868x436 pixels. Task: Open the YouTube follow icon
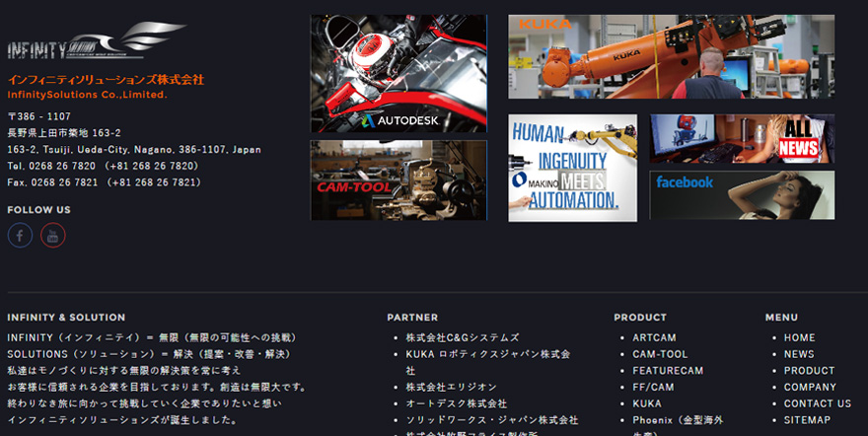point(53,235)
